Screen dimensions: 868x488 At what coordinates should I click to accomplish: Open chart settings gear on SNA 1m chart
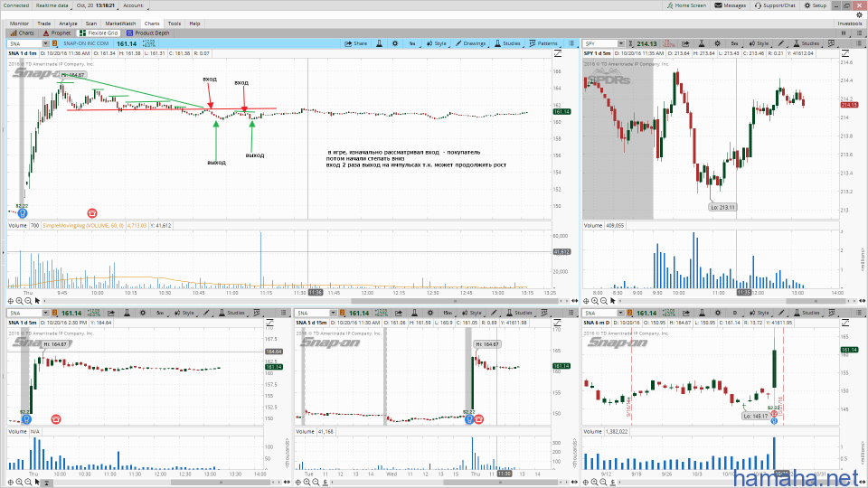coord(395,43)
